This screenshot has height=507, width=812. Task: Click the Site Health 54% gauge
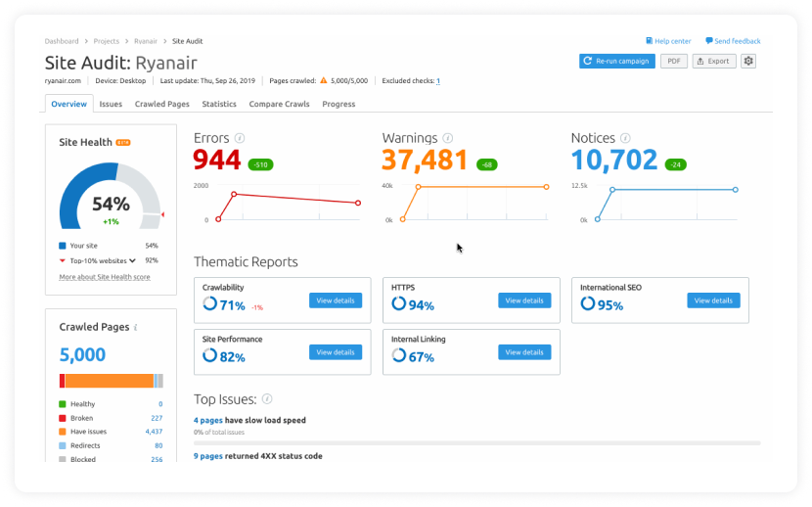coord(111,196)
